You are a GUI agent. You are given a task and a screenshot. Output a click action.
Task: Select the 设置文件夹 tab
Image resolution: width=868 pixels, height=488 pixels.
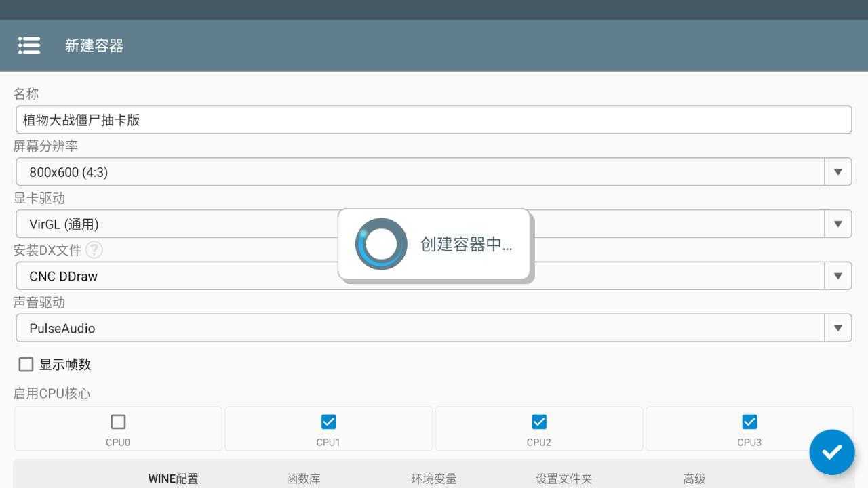point(564,479)
